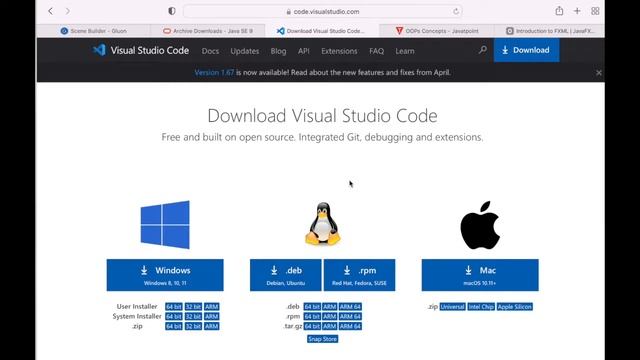The height and width of the screenshot is (360, 640).
Task: Open the Docs menu item
Action: (210, 51)
